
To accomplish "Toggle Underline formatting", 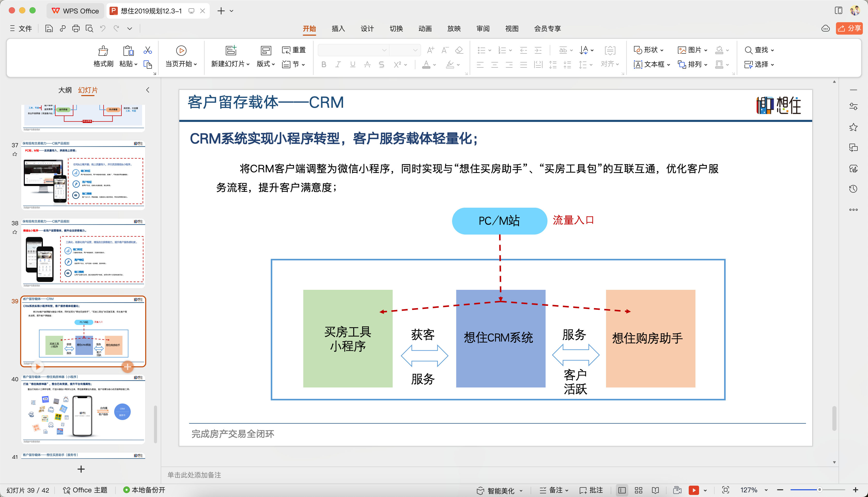I will [353, 64].
